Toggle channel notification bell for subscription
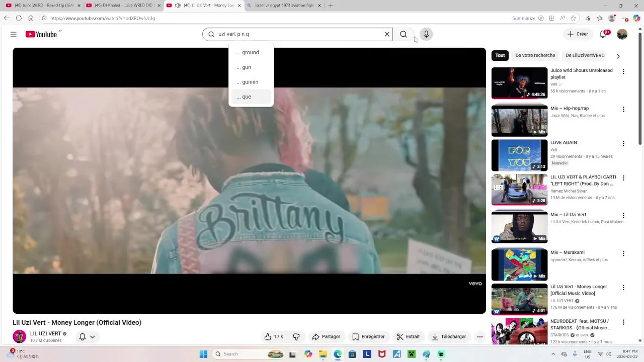The width and height of the screenshot is (644, 362). (83, 337)
